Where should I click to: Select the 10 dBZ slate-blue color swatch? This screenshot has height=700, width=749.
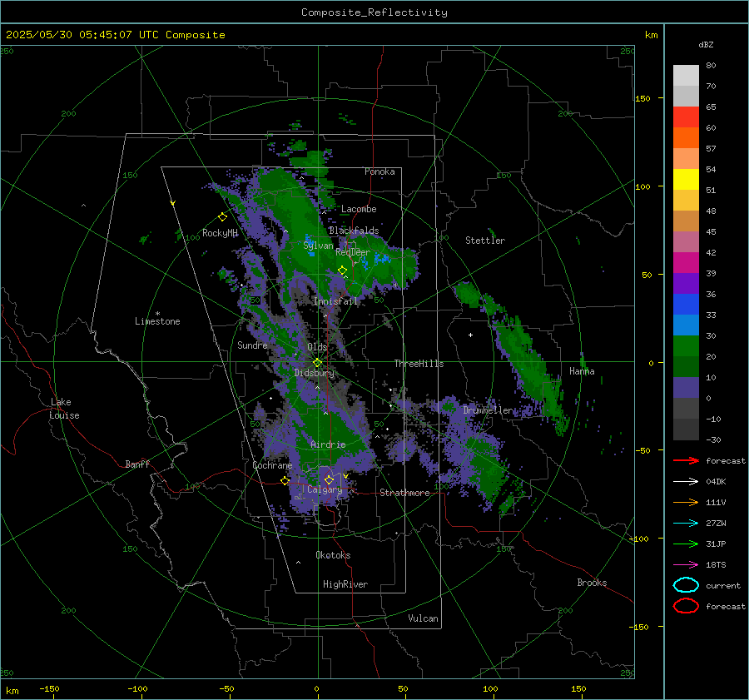point(686,387)
